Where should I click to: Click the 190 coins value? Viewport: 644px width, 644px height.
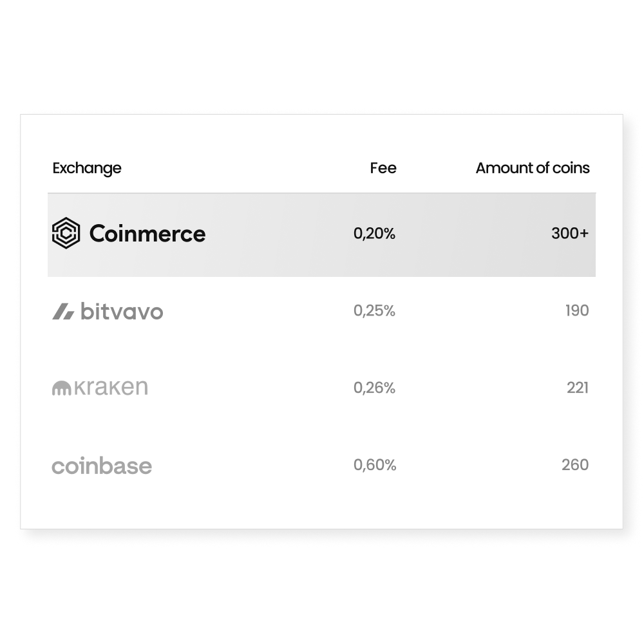(x=577, y=311)
